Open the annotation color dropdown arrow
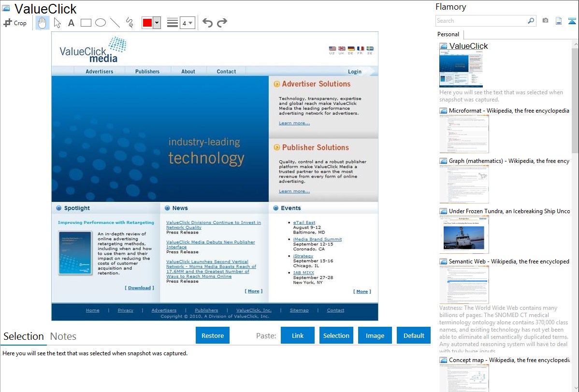 tap(157, 23)
